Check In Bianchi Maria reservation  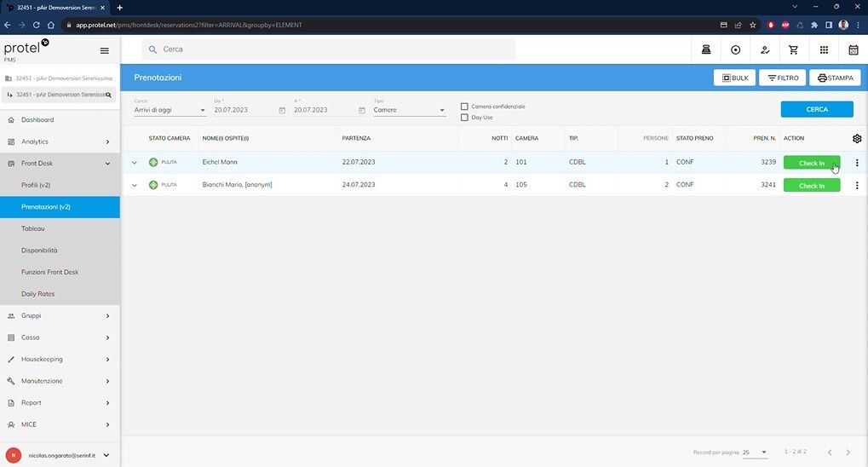tap(811, 185)
